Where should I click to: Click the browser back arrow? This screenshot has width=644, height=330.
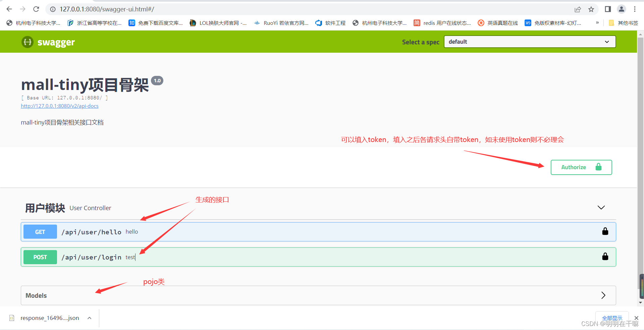pos(9,9)
